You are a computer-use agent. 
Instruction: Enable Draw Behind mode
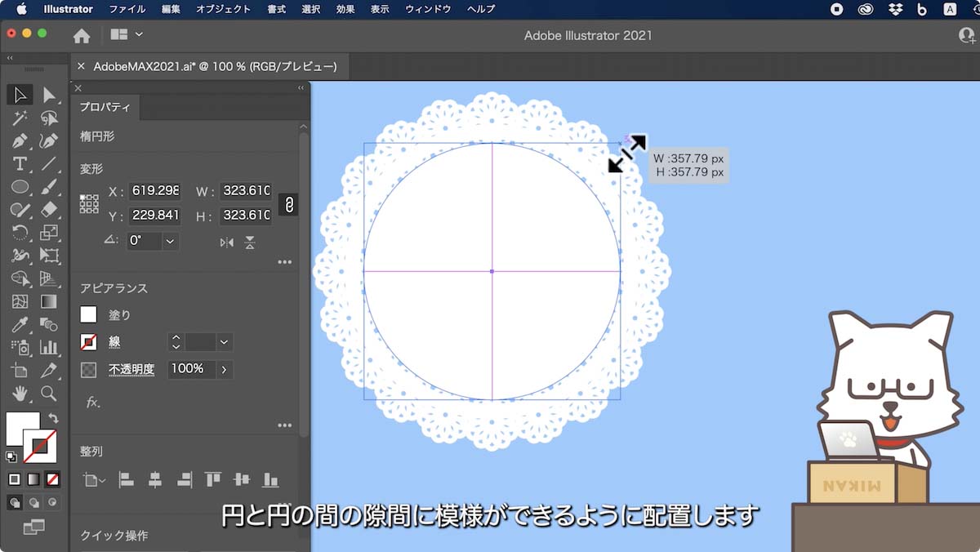(x=33, y=502)
